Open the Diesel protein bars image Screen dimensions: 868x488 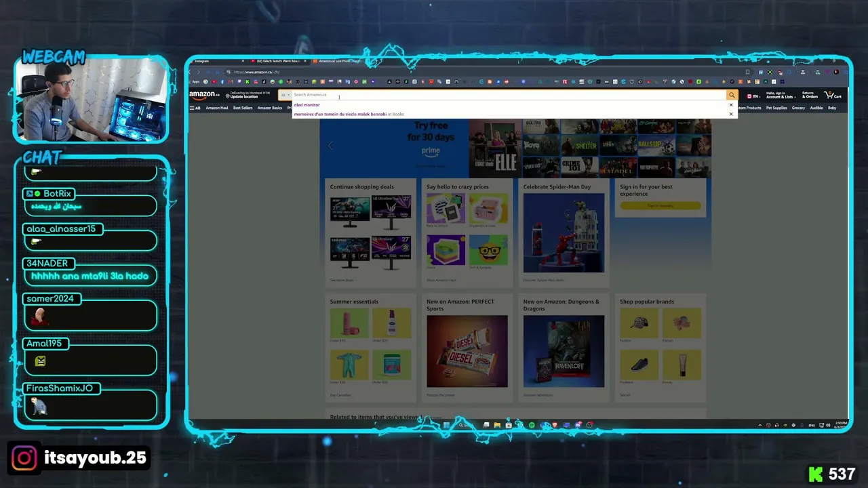pos(467,351)
